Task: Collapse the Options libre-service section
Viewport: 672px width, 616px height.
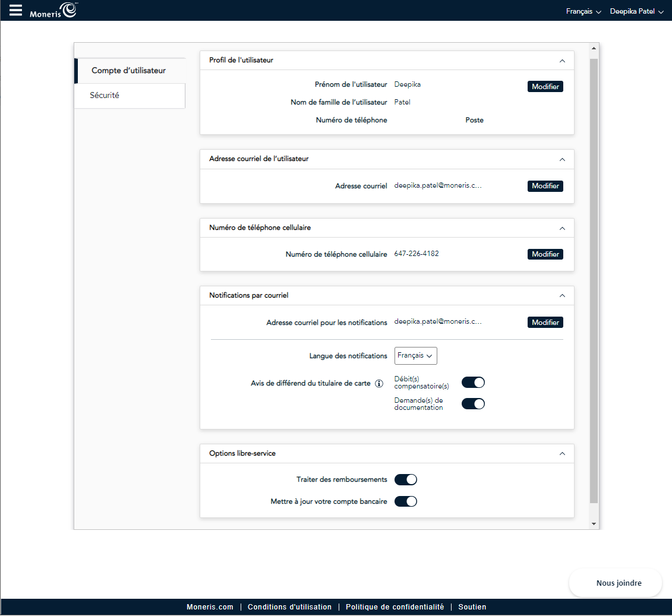Action: tap(562, 453)
